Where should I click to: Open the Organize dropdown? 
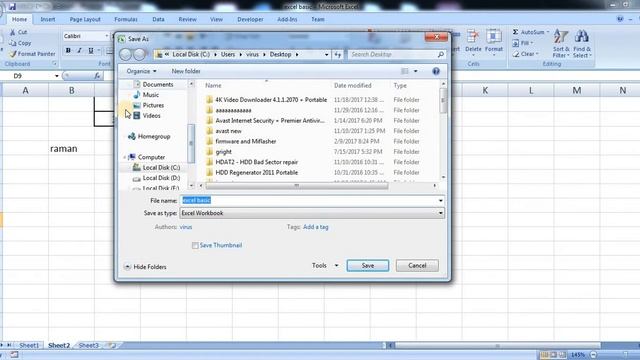(141, 71)
